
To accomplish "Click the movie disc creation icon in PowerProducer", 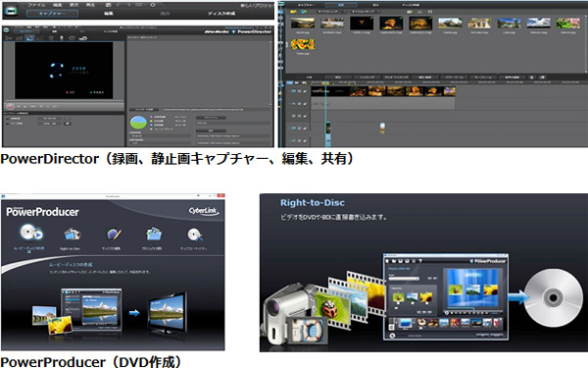I will click(x=30, y=233).
